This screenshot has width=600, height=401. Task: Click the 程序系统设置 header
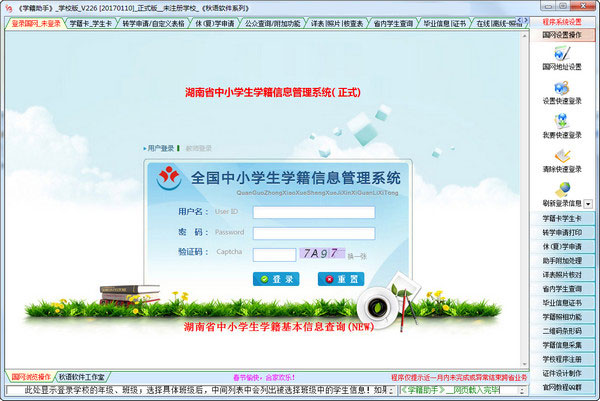coord(562,22)
